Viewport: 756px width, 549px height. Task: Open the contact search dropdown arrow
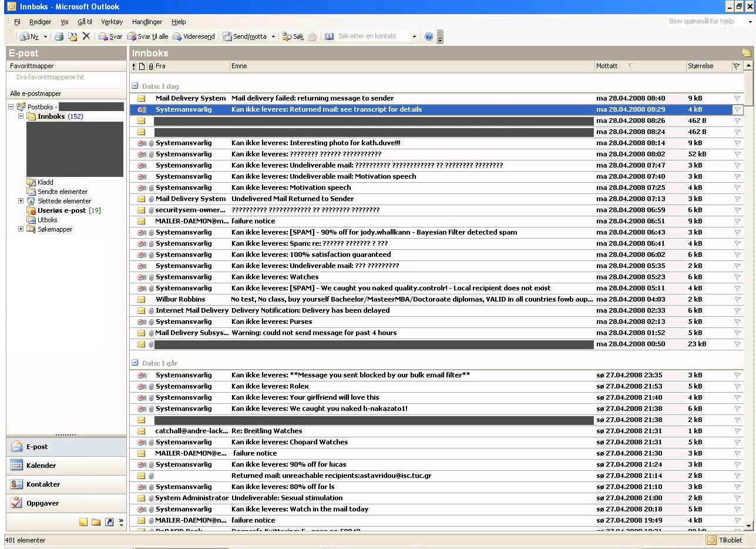(414, 36)
